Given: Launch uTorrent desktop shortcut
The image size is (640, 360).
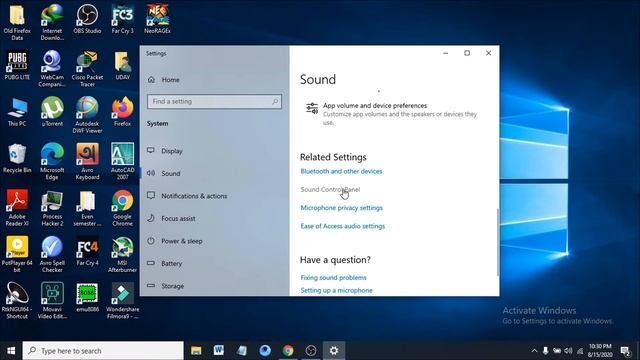Looking at the screenshot, I should click(x=52, y=112).
